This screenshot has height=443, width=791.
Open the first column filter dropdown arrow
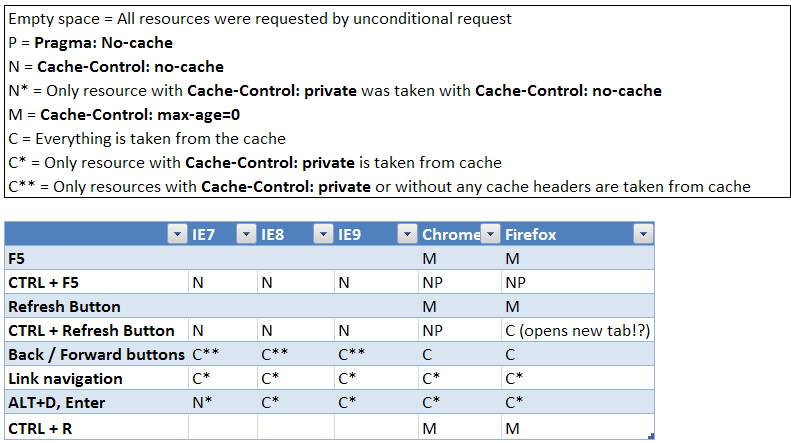177,234
